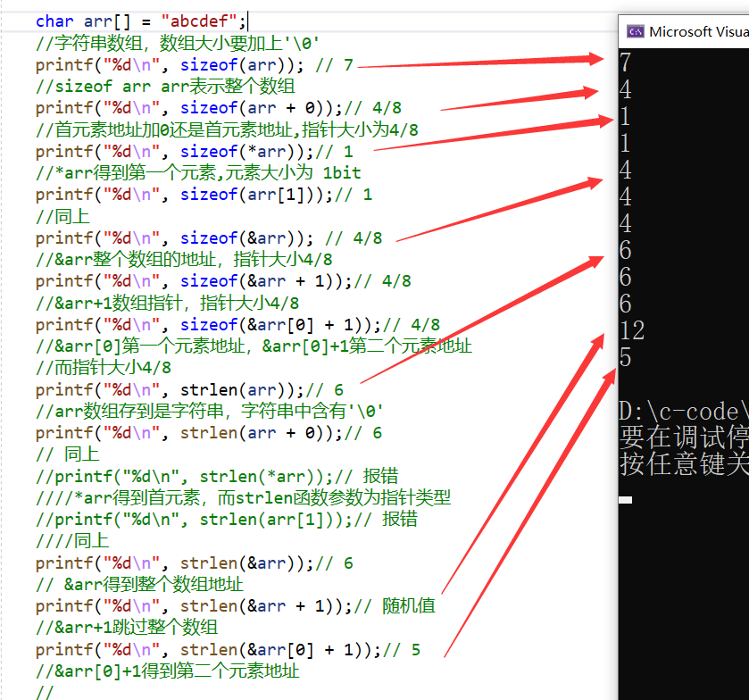
Task: Click the comment '&arr整个数组的地址'
Action: click(184, 260)
